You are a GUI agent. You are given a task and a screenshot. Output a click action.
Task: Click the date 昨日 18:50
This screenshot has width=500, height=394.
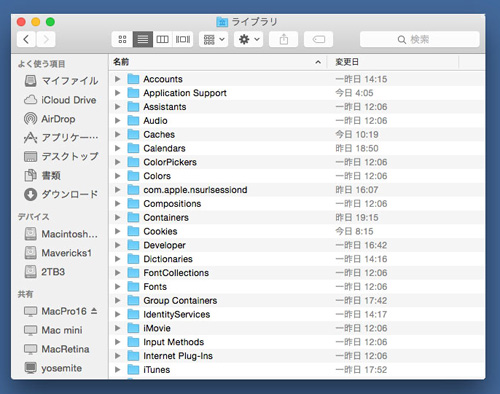coord(357,148)
